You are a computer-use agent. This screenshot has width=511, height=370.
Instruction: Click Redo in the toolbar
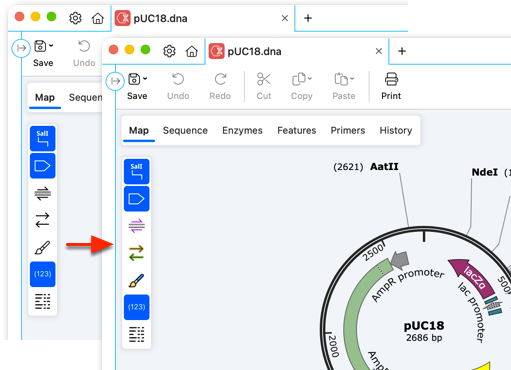click(220, 86)
